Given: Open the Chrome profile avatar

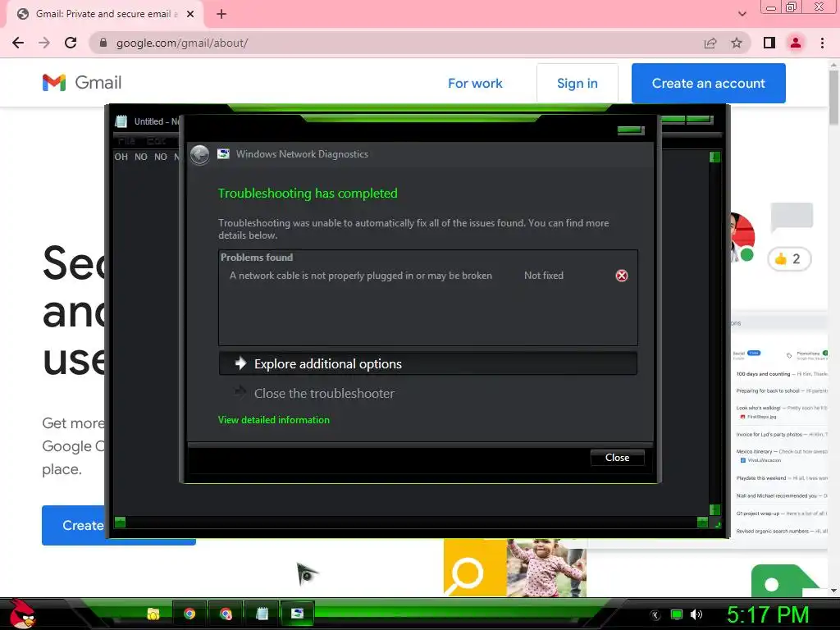Looking at the screenshot, I should point(796,43).
